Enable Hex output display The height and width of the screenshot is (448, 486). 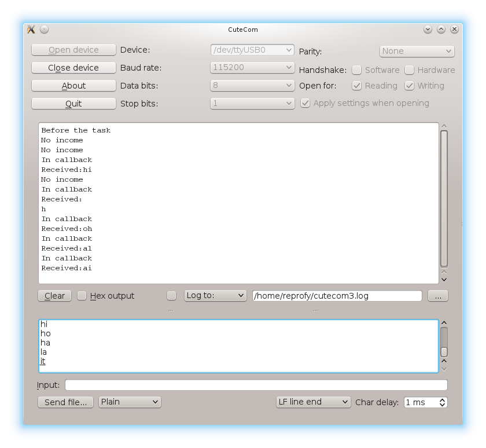pos(82,296)
